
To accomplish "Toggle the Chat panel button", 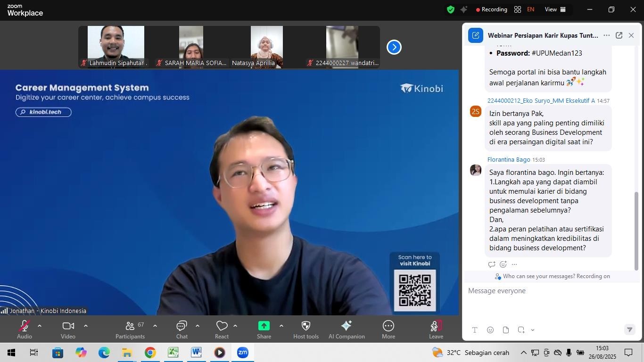I will tap(182, 329).
